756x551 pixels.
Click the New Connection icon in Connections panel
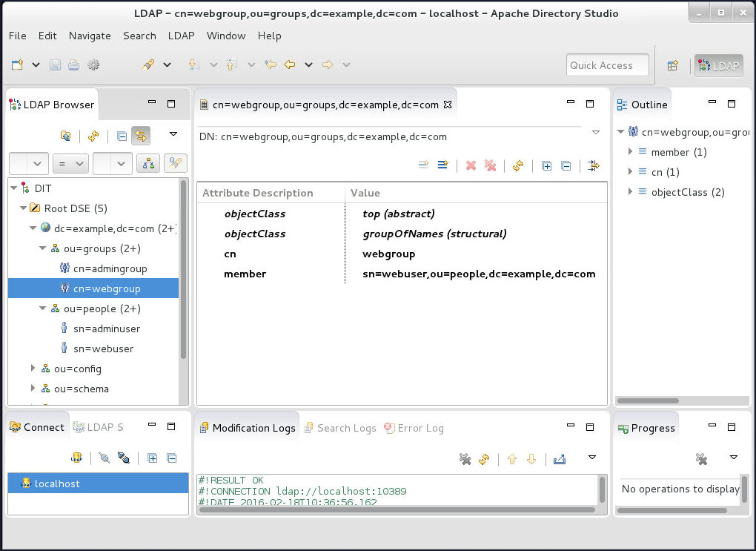(x=76, y=458)
